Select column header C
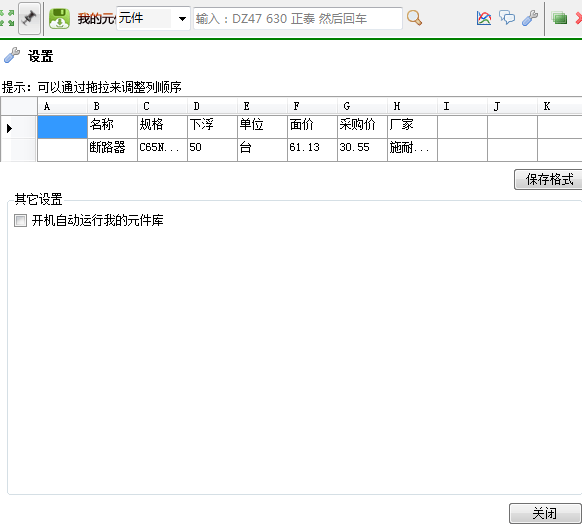 coord(163,106)
